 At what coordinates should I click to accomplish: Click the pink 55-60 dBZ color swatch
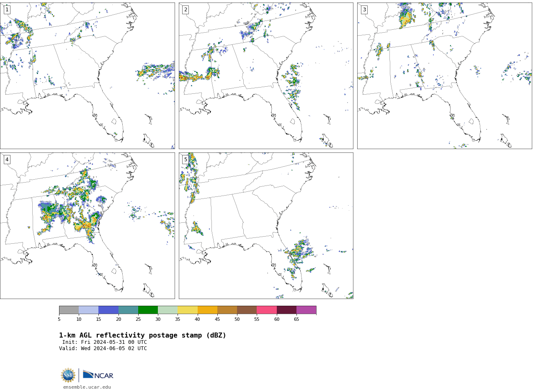(x=267, y=310)
